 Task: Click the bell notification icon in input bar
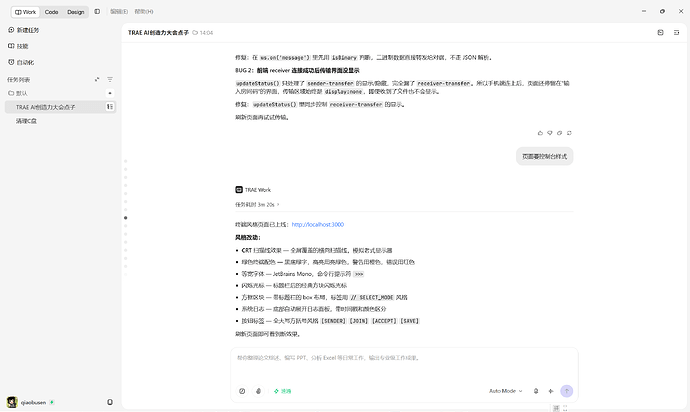536,391
